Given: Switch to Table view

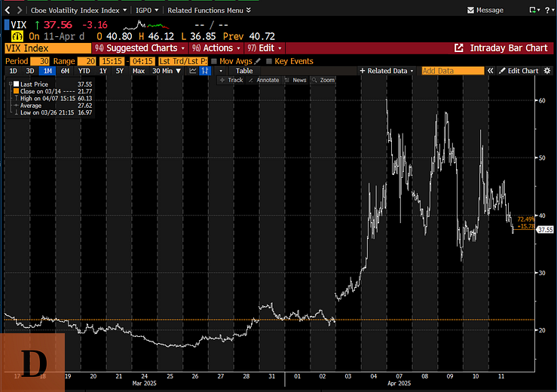Looking at the screenshot, I should pyautogui.click(x=244, y=71).
